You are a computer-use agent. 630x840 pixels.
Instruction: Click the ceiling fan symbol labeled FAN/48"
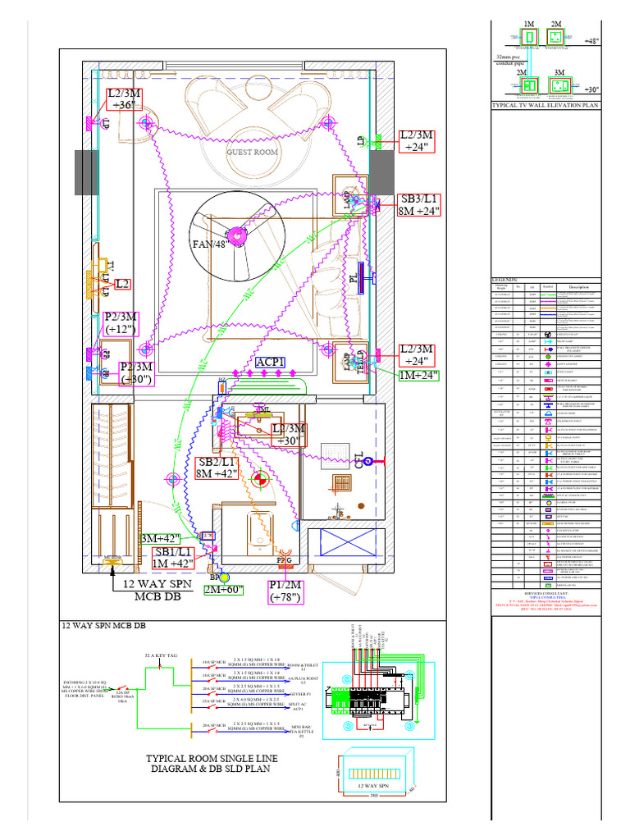tap(237, 236)
